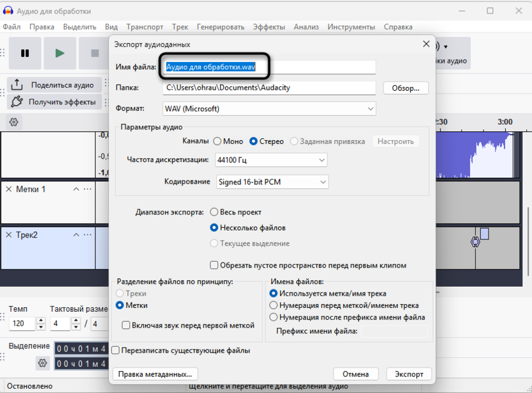This screenshot has height=393, width=532.
Task: Click the selection start time display
Action: point(81,349)
